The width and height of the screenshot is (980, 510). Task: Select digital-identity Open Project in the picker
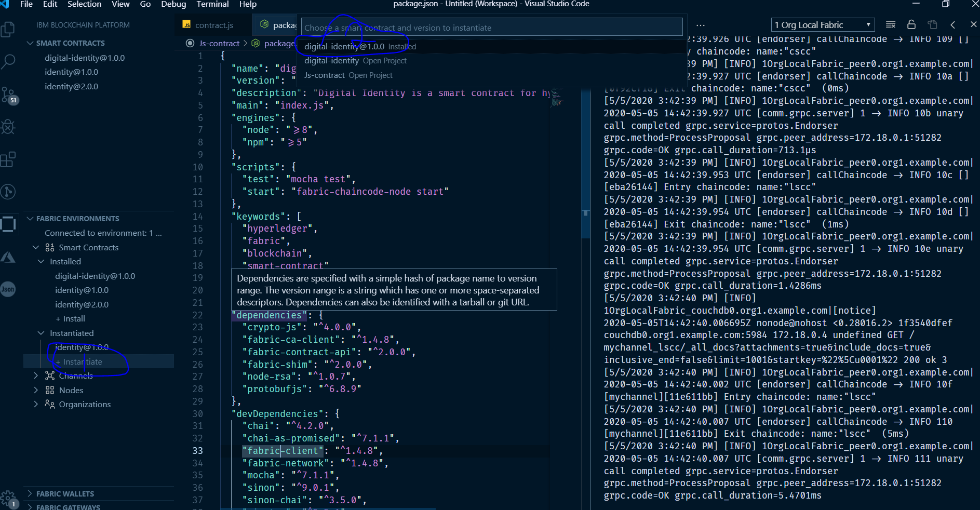[491, 61]
